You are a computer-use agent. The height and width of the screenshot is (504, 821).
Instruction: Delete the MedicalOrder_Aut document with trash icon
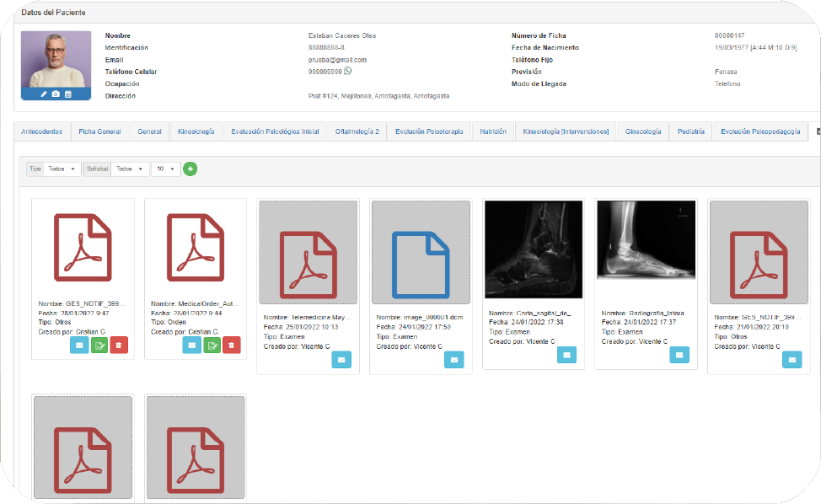pos(231,345)
